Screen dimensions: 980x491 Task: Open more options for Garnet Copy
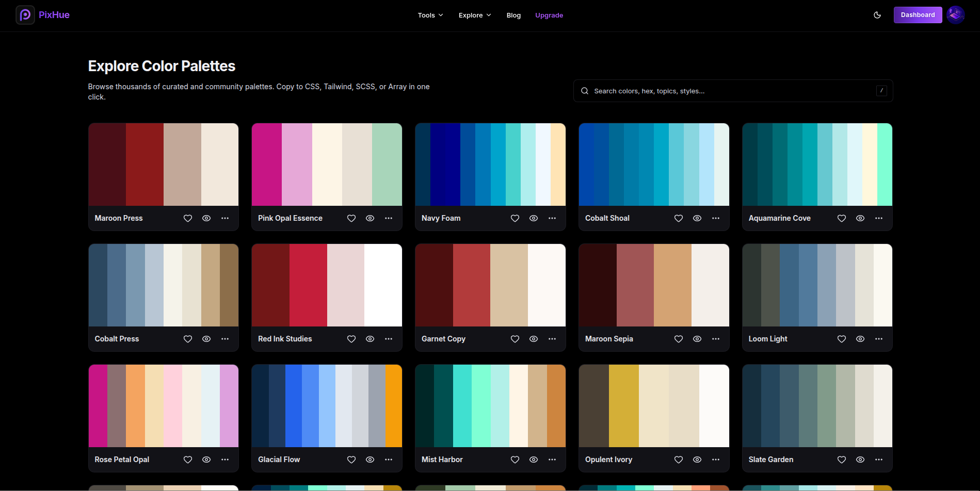[552, 339]
